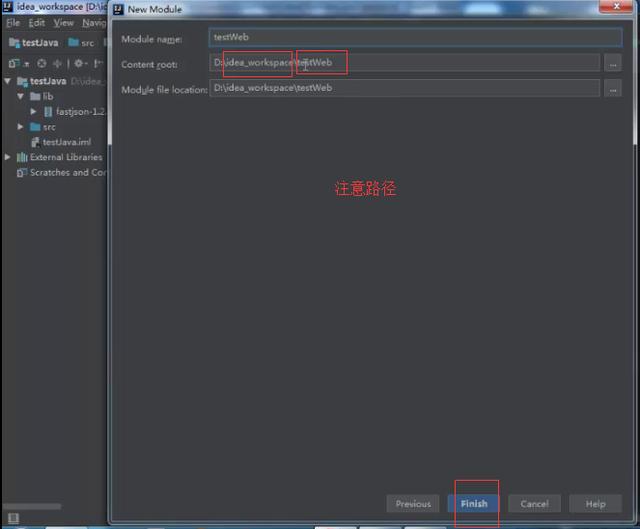Collapse the testJava project root

tap(7, 81)
